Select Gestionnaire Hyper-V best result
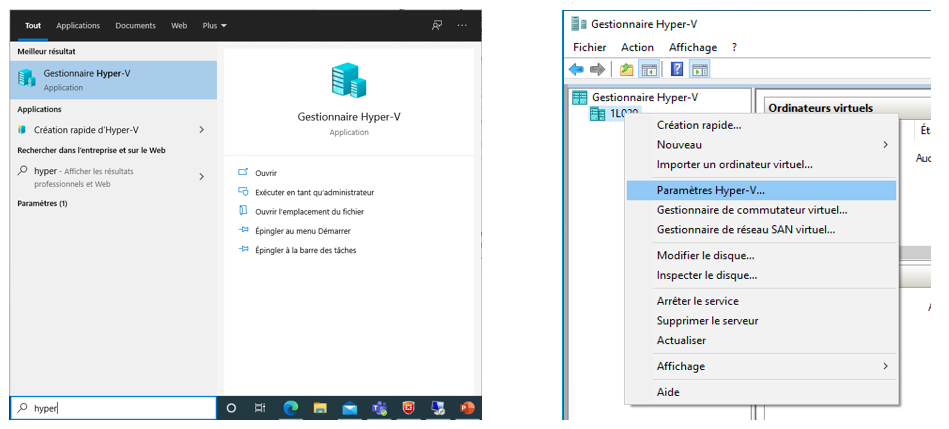Image resolution: width=949 pixels, height=429 pixels. pos(113,80)
